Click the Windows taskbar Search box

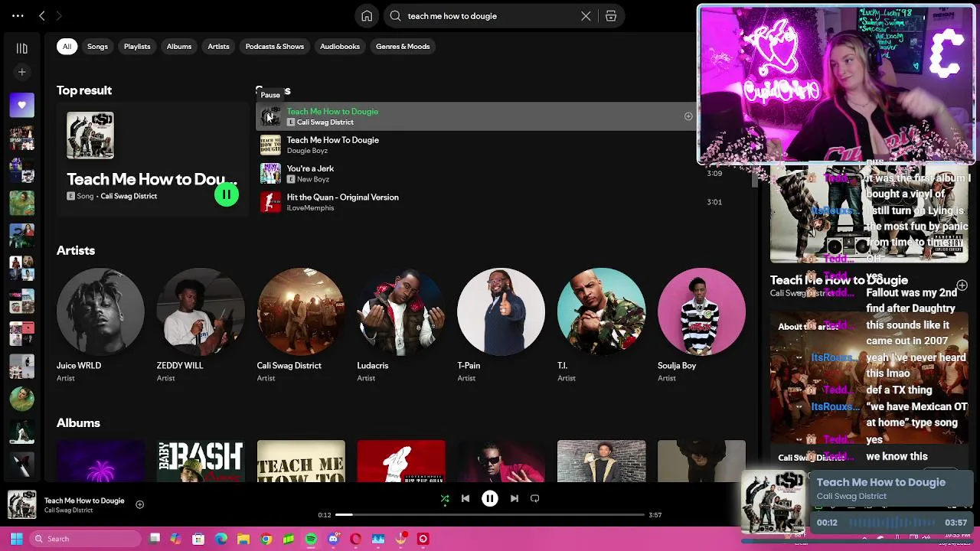tap(86, 539)
